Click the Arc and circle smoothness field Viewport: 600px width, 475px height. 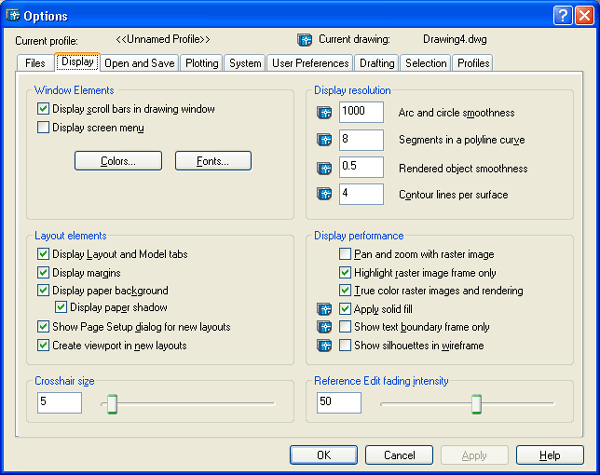pos(361,112)
